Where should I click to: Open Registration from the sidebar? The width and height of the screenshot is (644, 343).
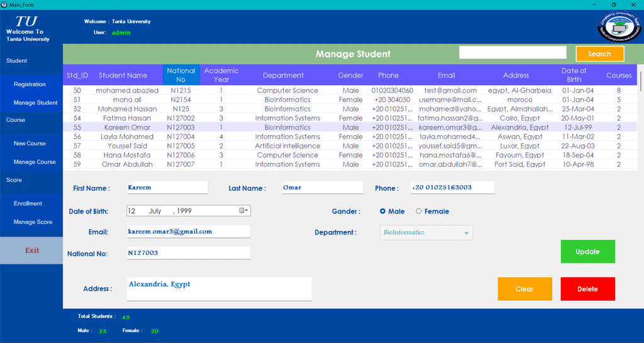click(30, 84)
